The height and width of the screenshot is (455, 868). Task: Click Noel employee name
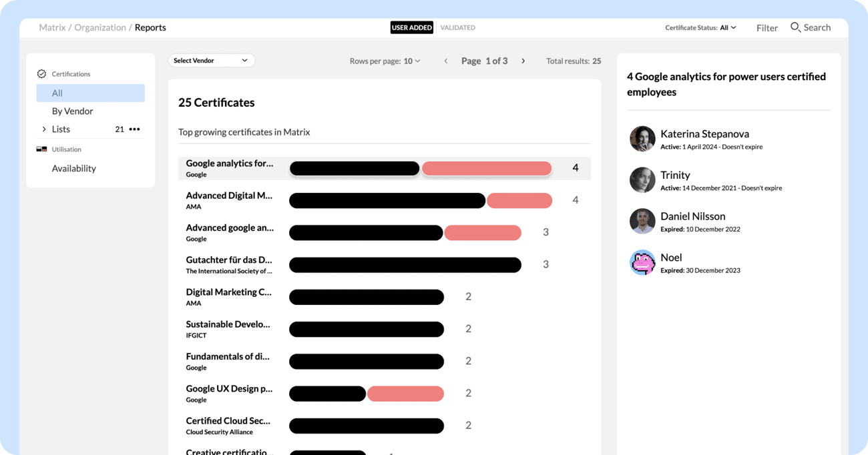pyautogui.click(x=671, y=258)
